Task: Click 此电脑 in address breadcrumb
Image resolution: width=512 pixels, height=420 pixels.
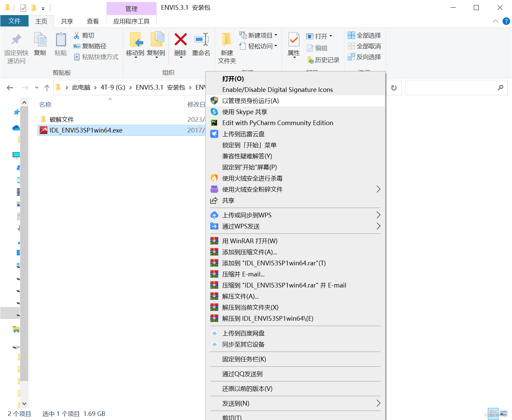Action: point(81,88)
